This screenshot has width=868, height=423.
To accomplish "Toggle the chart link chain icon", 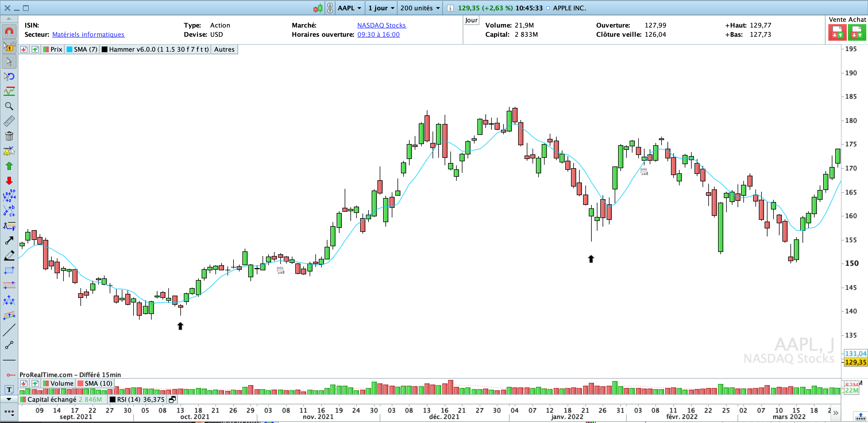I will click(x=330, y=8).
